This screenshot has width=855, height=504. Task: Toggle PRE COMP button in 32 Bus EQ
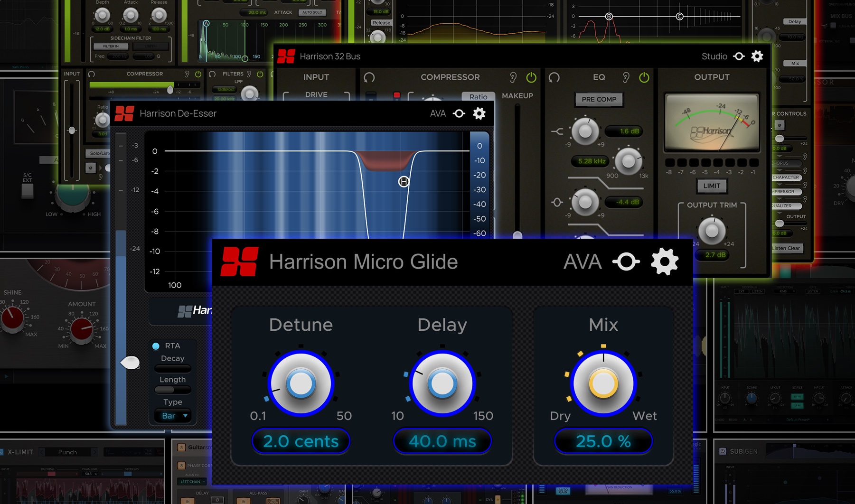coord(599,99)
